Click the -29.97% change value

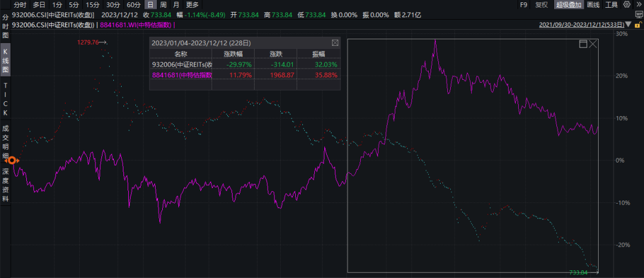(239, 64)
